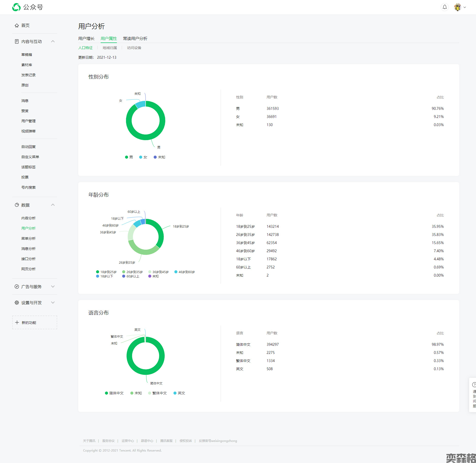This screenshot has height=463, width=476.
Task: Open the user avatar account menu
Action: [x=458, y=7]
